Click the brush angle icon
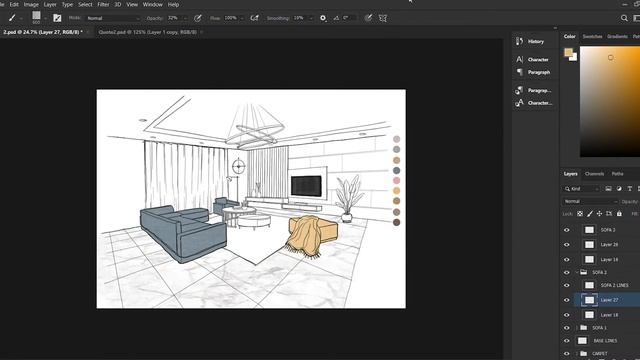This screenshot has width=640, height=360. point(336,18)
